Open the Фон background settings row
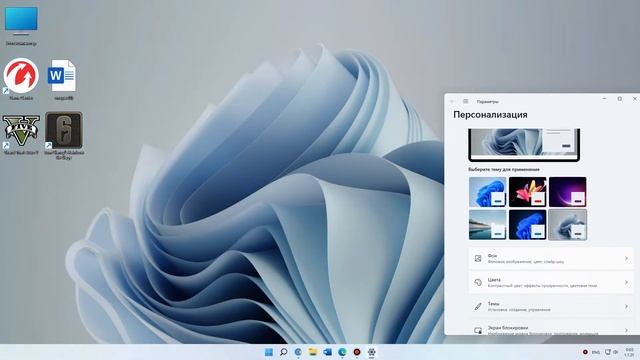The width and height of the screenshot is (640, 360). click(551, 258)
